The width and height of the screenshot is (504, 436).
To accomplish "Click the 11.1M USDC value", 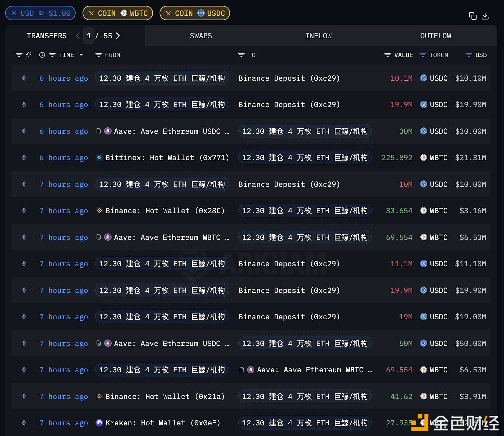I will point(401,264).
